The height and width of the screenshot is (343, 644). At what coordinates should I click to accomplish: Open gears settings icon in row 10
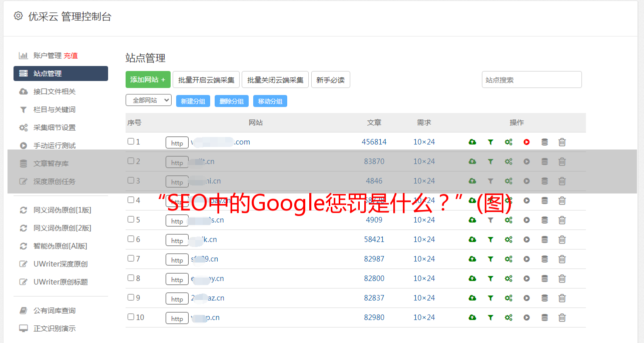coord(508,317)
